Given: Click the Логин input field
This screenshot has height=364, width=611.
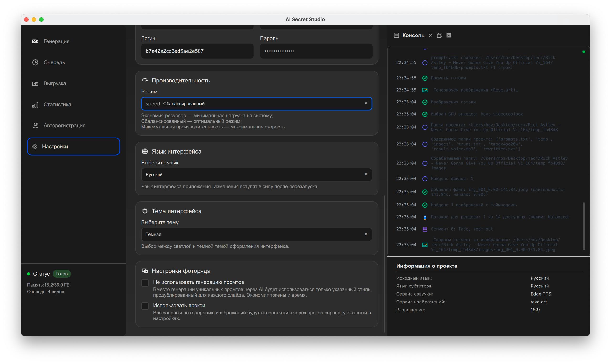Looking at the screenshot, I should (x=197, y=51).
